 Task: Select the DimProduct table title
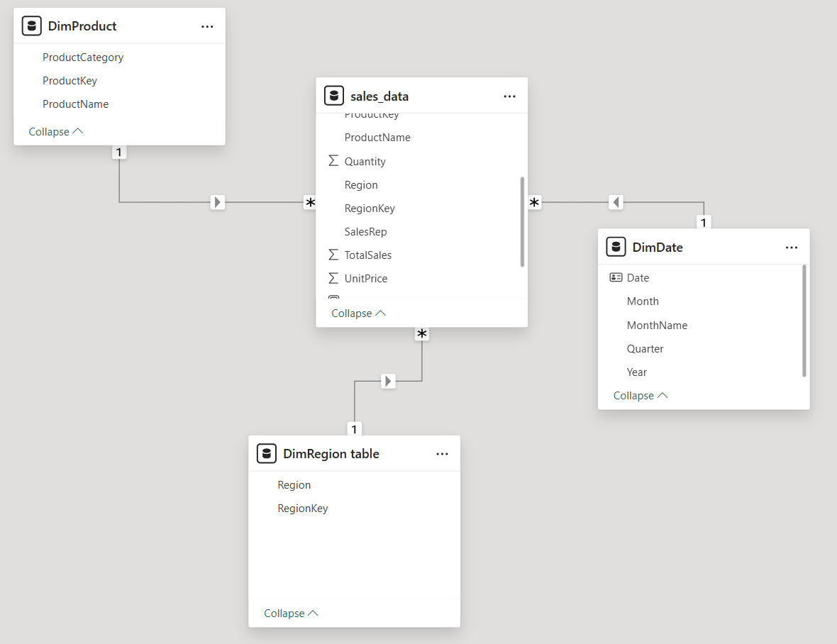pos(82,26)
